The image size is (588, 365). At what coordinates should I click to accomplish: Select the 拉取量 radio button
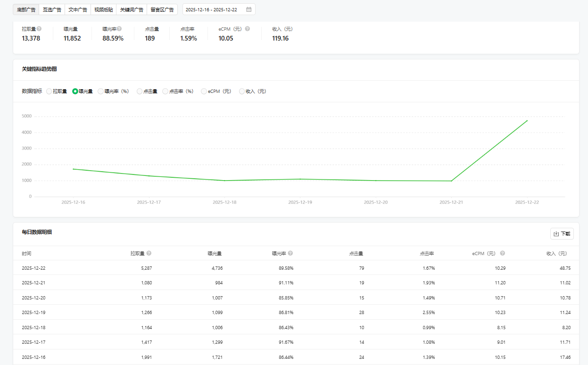49,91
